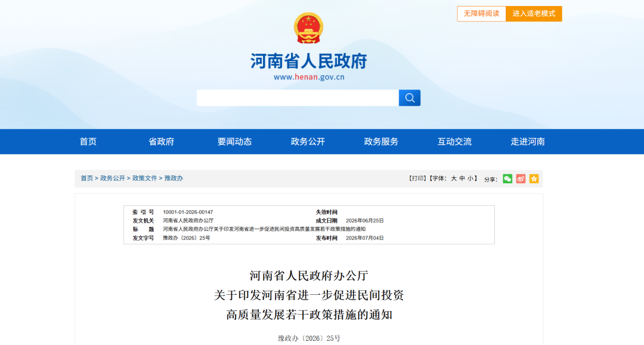Viewport: 644px width, 345px height.
Task: Select index number 10001-01-2026-00147
Action: (x=188, y=212)
